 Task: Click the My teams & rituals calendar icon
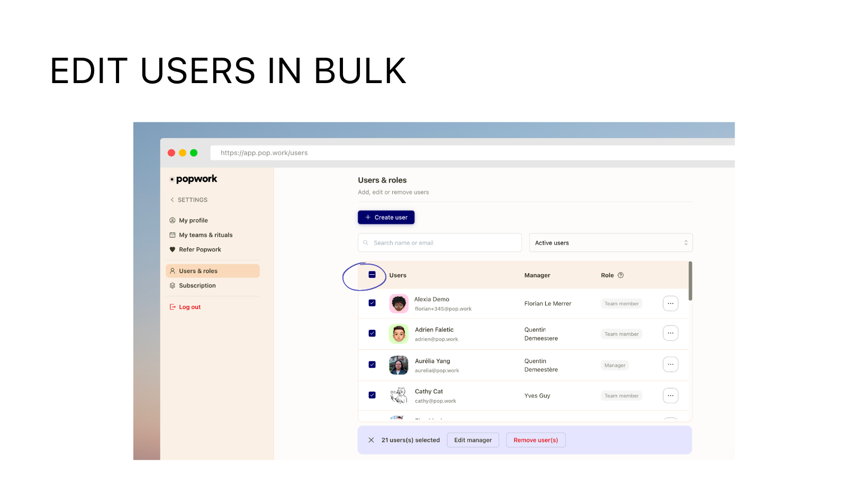coord(172,234)
